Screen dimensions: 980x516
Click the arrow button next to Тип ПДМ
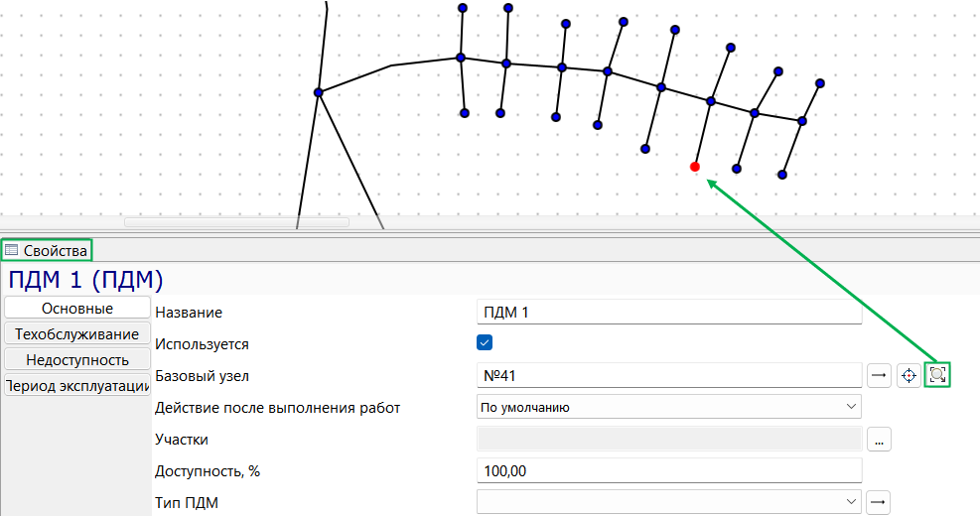pyautogui.click(x=879, y=502)
